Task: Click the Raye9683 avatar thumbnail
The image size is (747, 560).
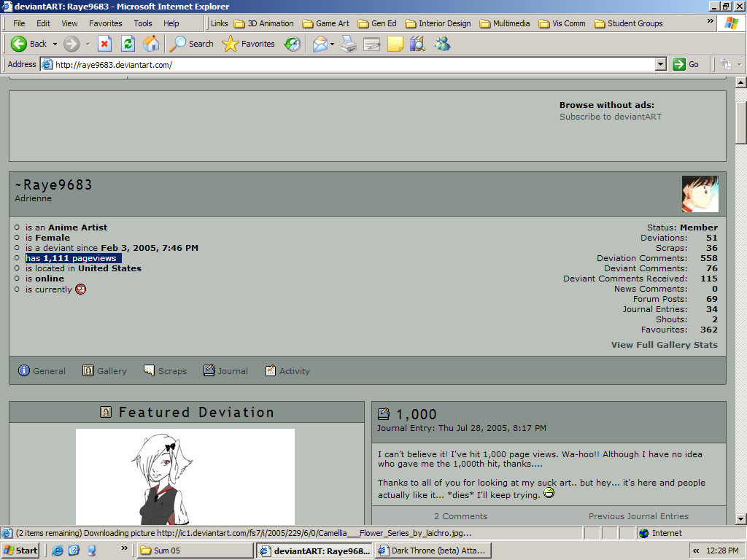Action: pos(700,194)
